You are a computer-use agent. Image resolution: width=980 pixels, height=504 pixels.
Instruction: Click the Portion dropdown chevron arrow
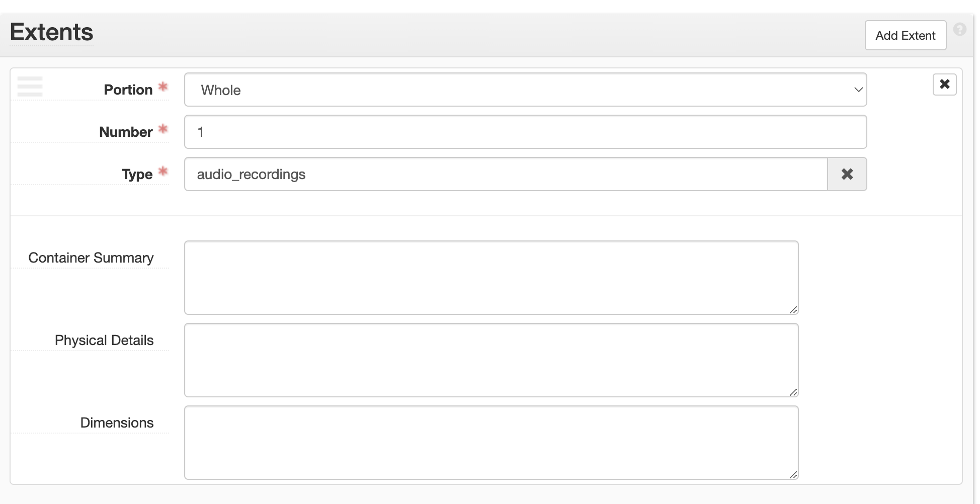pyautogui.click(x=858, y=90)
